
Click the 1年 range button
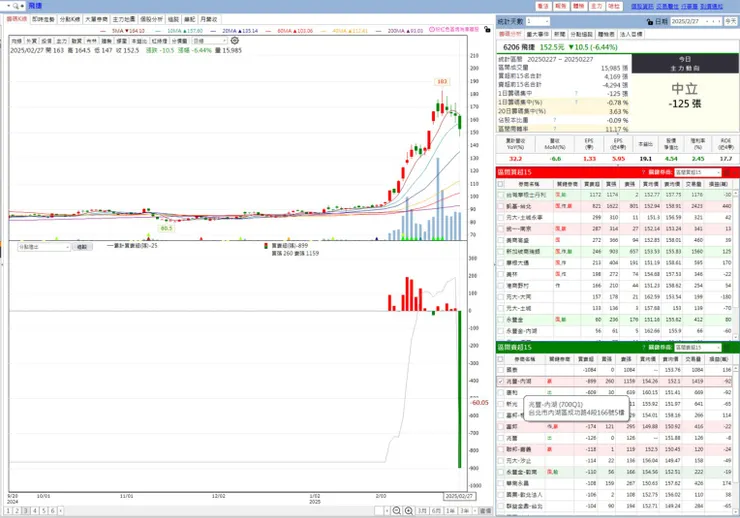pos(451,510)
